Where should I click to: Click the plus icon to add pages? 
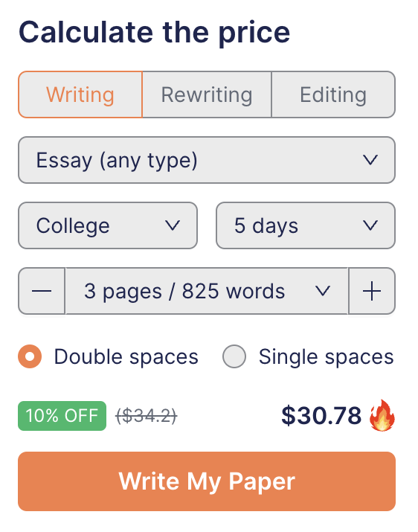[372, 291]
